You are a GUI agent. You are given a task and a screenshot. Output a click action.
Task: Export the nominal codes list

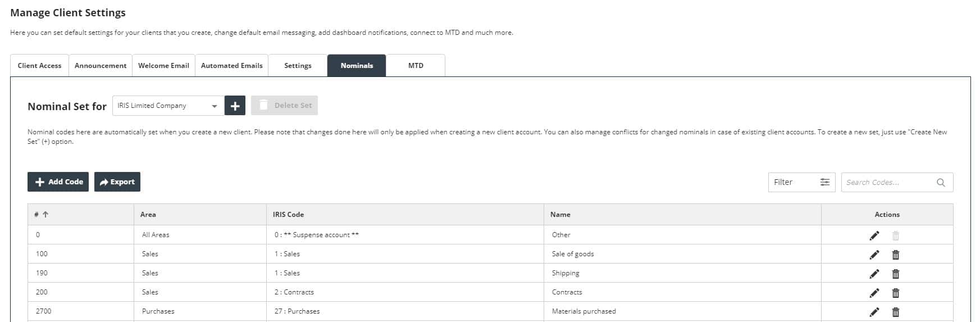pyautogui.click(x=117, y=182)
